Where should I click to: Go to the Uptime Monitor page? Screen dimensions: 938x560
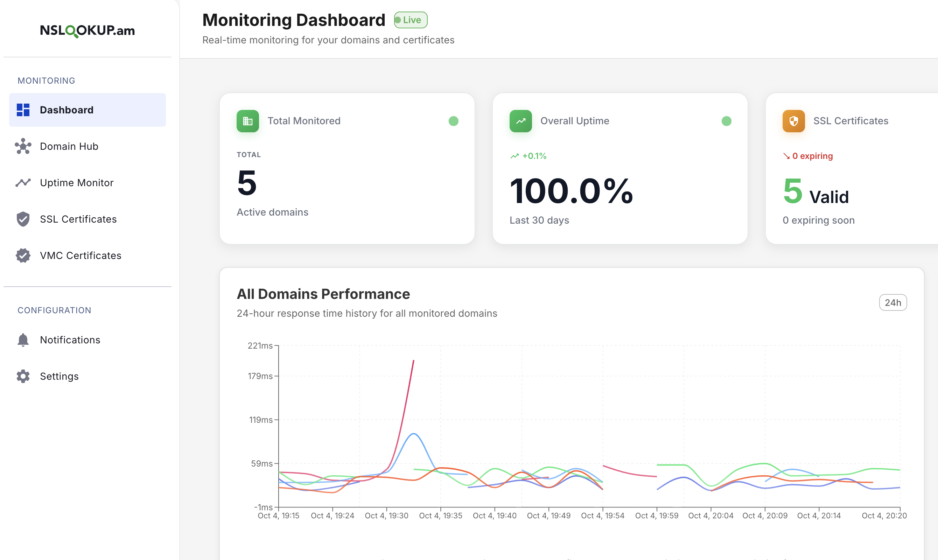[x=77, y=183]
